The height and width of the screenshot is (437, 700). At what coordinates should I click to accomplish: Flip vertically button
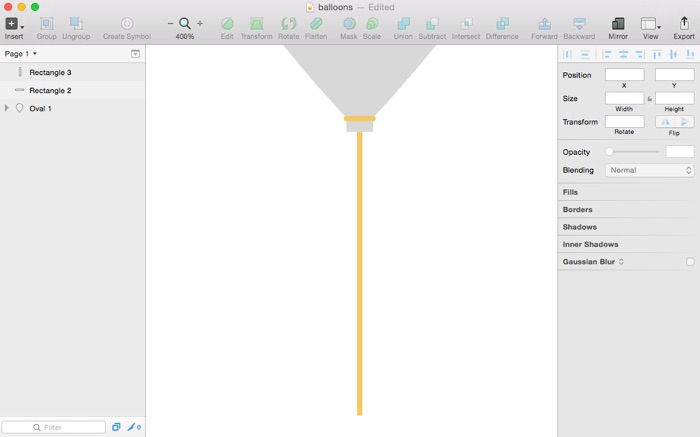684,122
